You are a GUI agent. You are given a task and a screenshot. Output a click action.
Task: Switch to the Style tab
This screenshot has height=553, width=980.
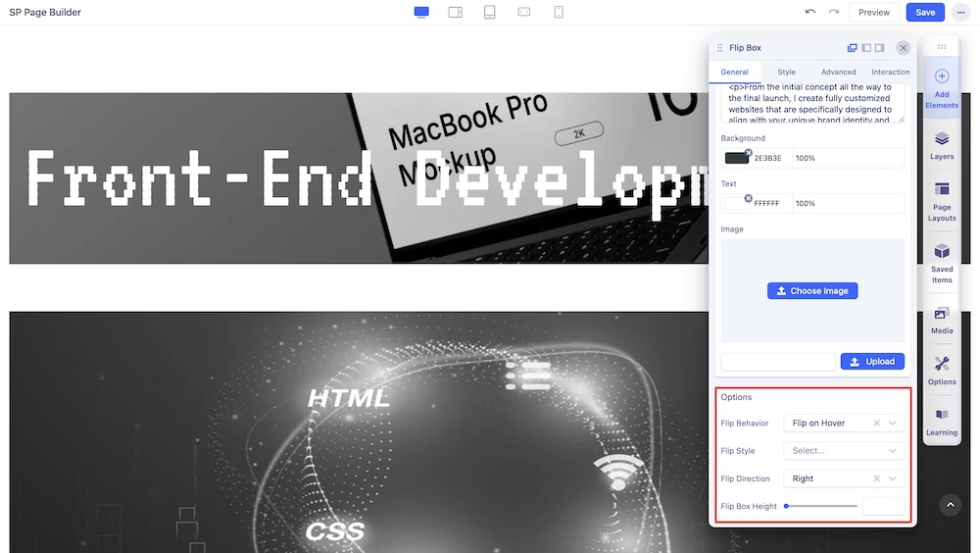pyautogui.click(x=786, y=72)
